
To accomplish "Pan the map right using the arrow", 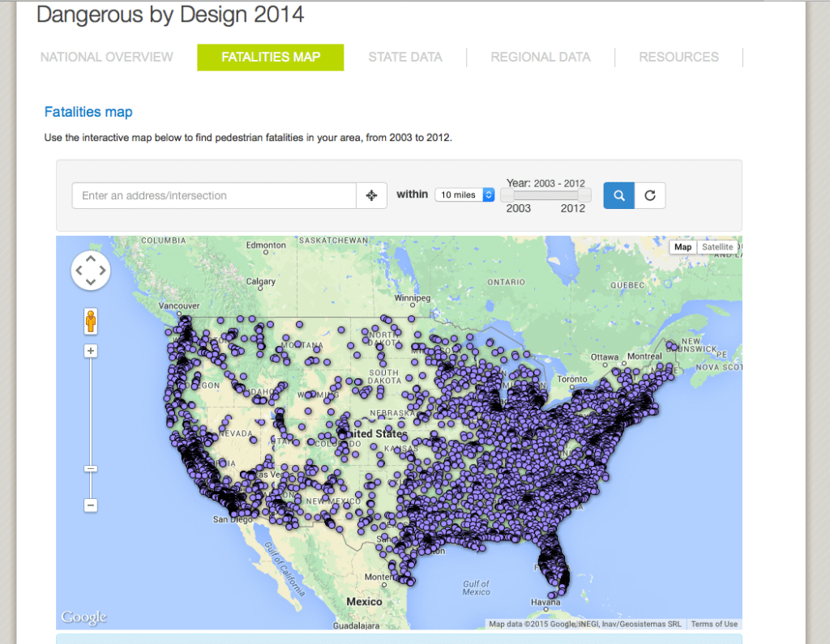I will pos(102,271).
